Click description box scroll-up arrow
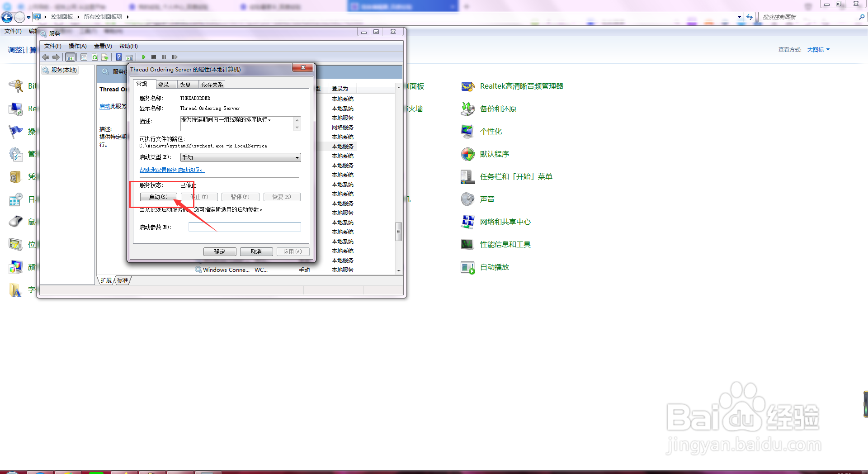Image resolution: width=868 pixels, height=474 pixels. point(297,120)
